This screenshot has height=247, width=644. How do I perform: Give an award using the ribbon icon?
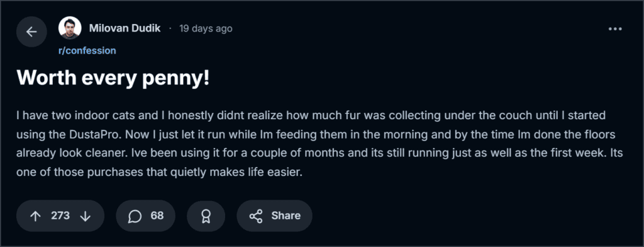(206, 216)
